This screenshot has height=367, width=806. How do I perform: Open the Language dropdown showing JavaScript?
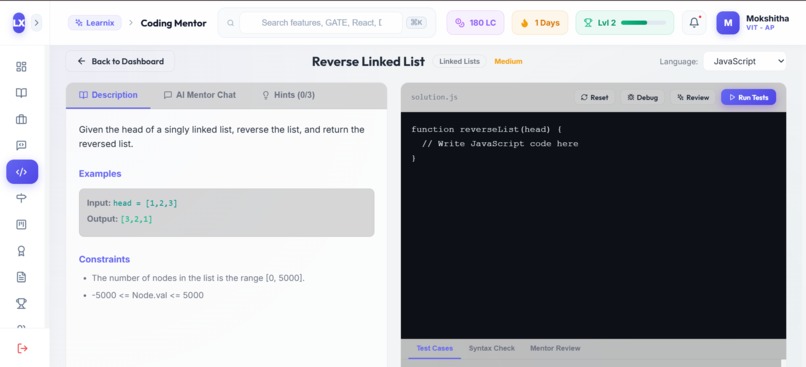click(744, 61)
